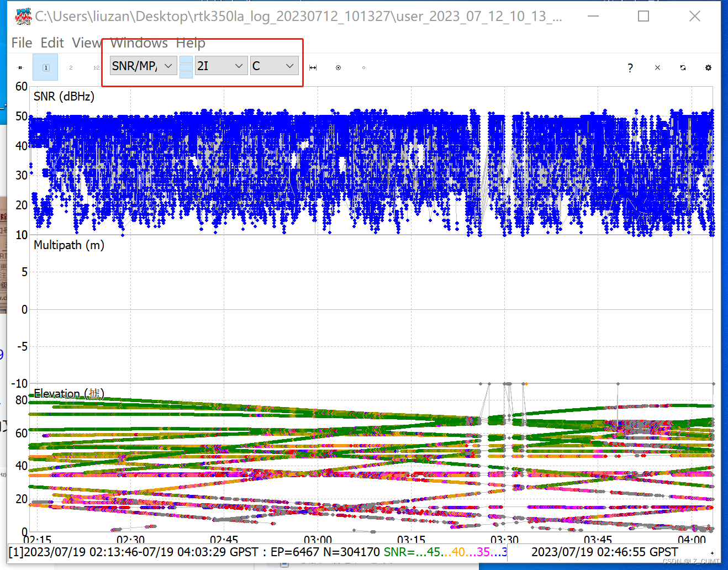Open the 'C' observation code dropdown
This screenshot has height=570, width=728.
[x=274, y=65]
